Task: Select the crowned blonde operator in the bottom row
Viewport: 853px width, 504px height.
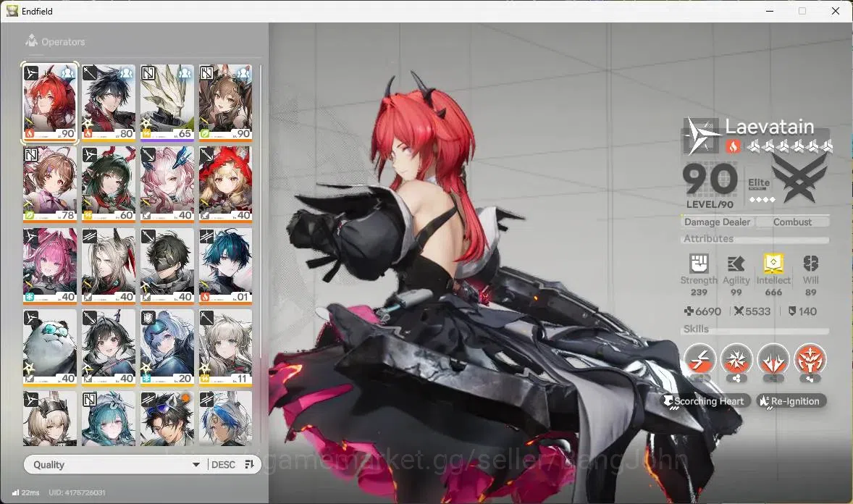Action: pyautogui.click(x=50, y=419)
